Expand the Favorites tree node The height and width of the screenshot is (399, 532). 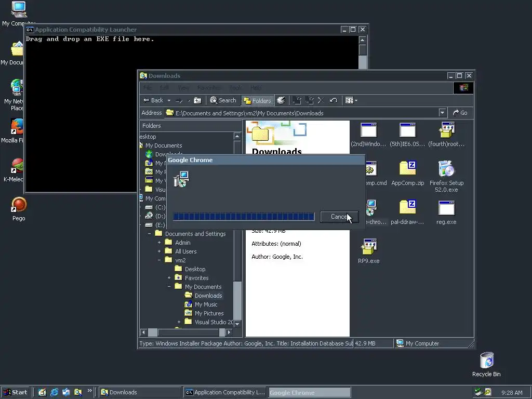[x=169, y=278]
